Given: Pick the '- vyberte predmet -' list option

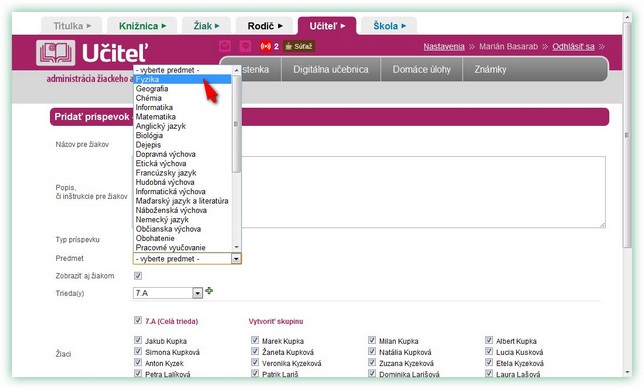Looking at the screenshot, I should (183, 70).
